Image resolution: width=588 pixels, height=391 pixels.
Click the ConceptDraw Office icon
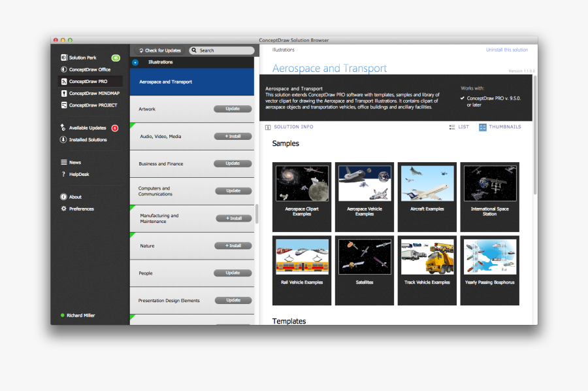64,69
